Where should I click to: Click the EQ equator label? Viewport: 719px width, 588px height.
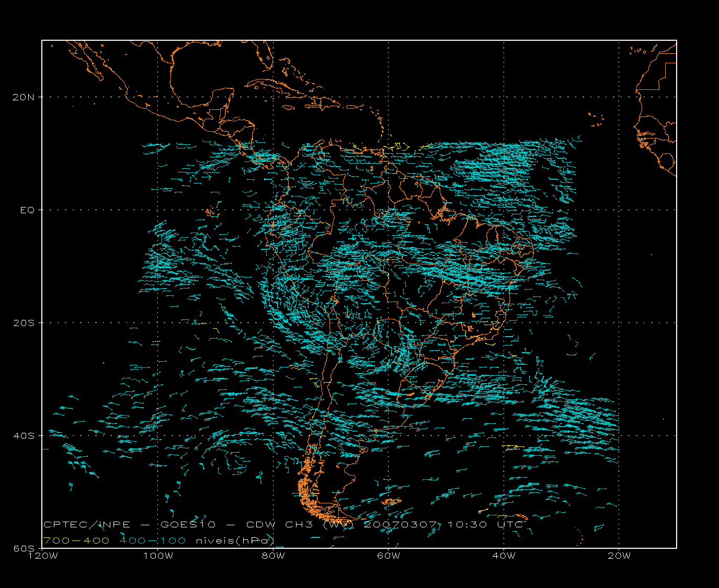(27, 210)
